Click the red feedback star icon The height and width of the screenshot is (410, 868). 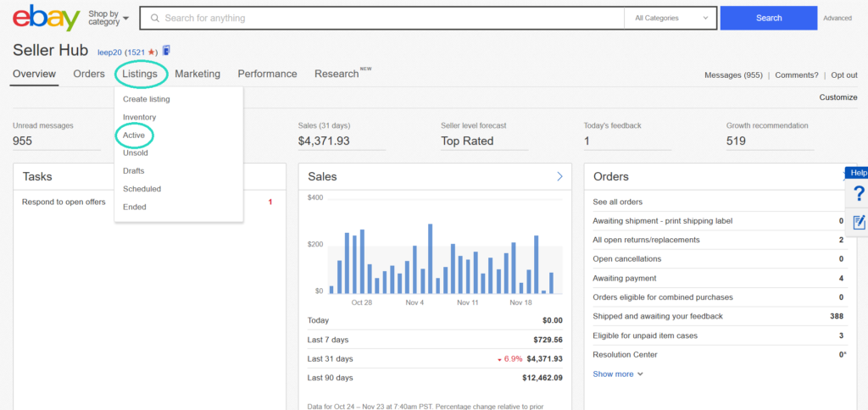click(x=151, y=52)
